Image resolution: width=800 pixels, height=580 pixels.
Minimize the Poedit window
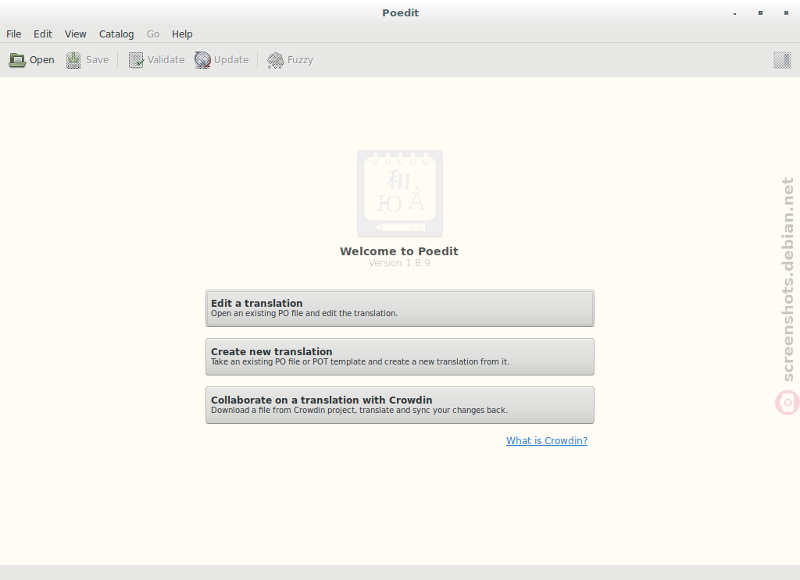pos(735,13)
